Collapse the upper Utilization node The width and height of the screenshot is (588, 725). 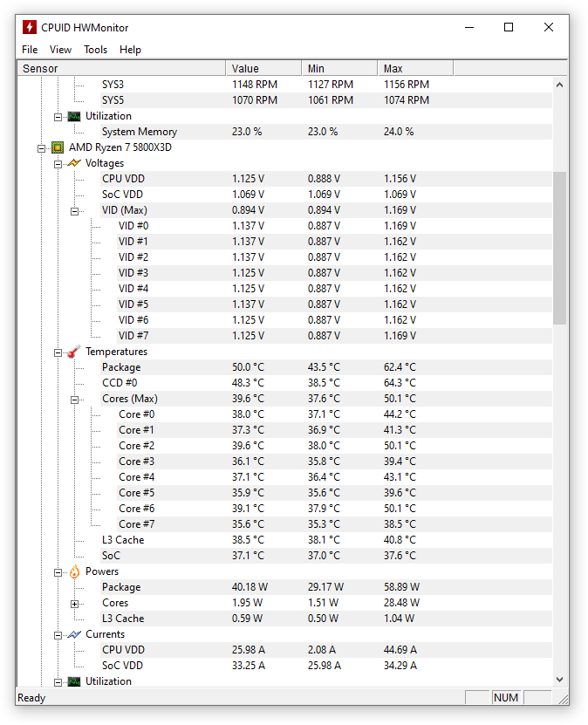click(58, 117)
